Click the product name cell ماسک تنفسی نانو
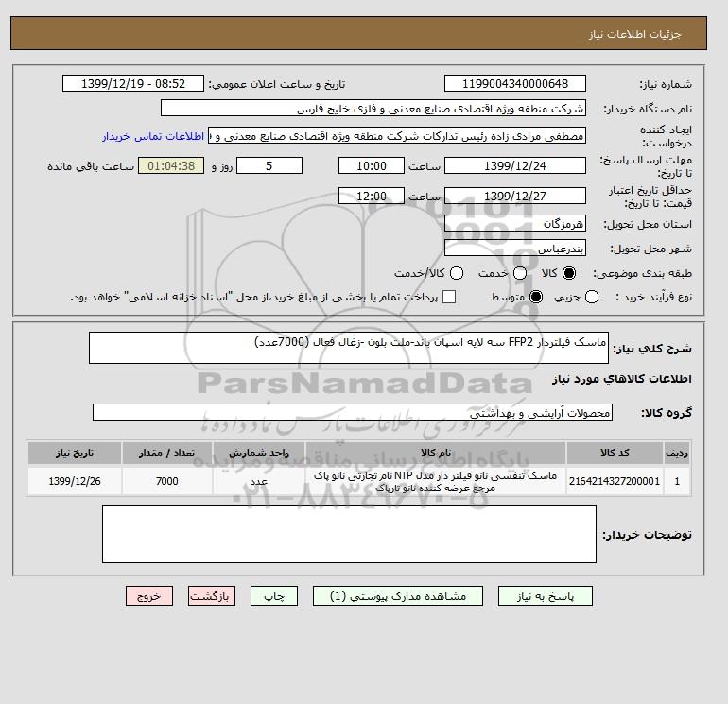Screen dimensions: 728x704 436,481
